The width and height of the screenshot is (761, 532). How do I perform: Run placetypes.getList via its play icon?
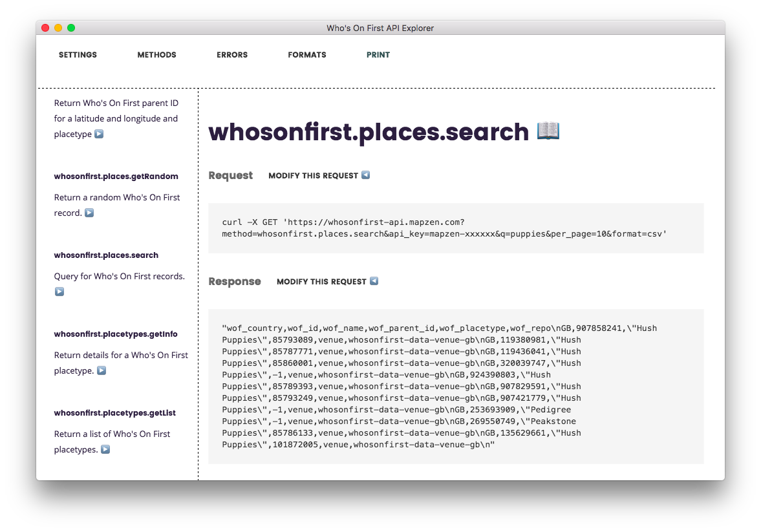pos(105,449)
